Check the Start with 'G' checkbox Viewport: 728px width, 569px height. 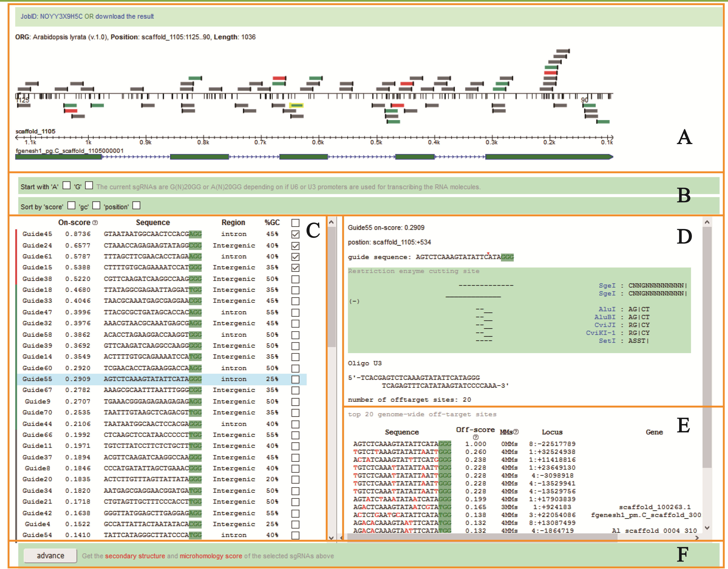89,185
